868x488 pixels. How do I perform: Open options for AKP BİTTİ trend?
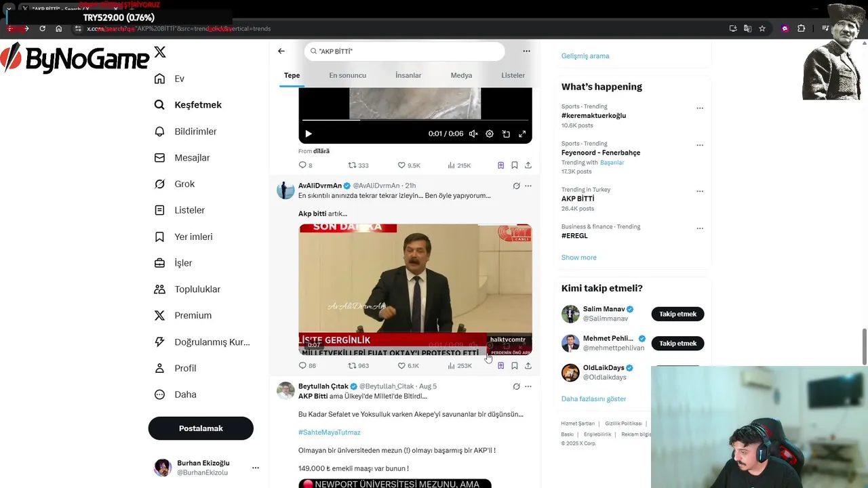click(700, 191)
